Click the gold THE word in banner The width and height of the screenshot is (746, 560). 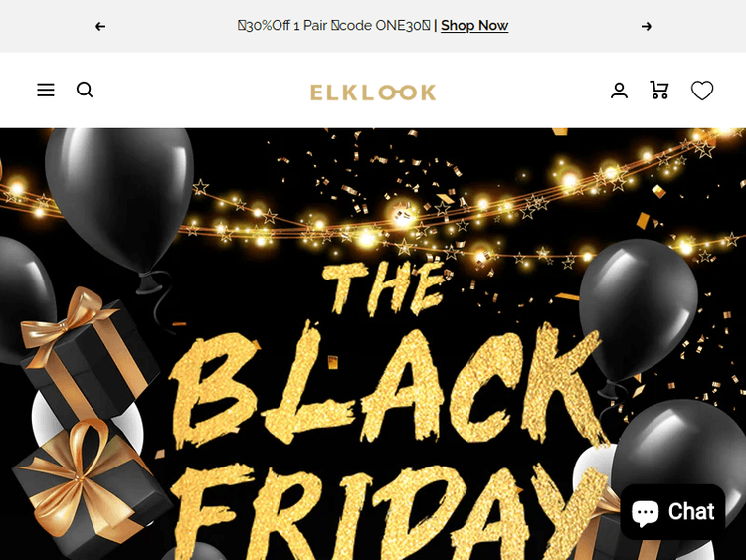pyautogui.click(x=384, y=287)
